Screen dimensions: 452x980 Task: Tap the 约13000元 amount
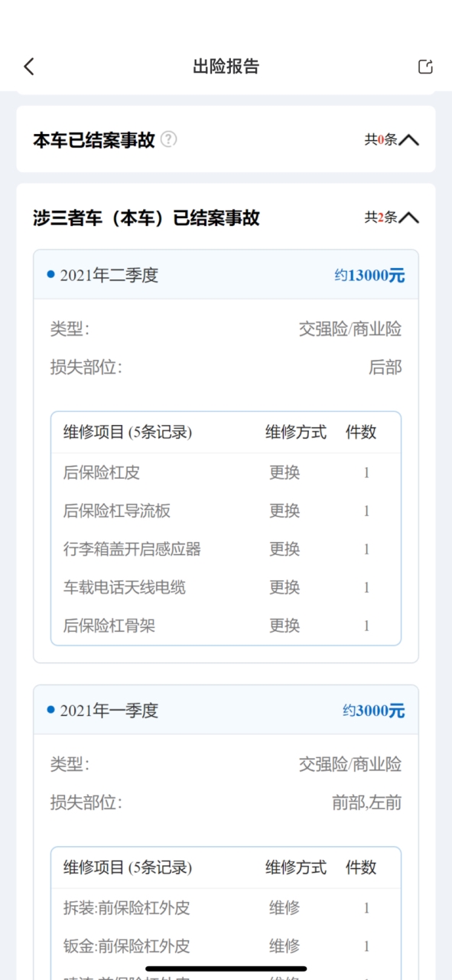click(x=369, y=276)
